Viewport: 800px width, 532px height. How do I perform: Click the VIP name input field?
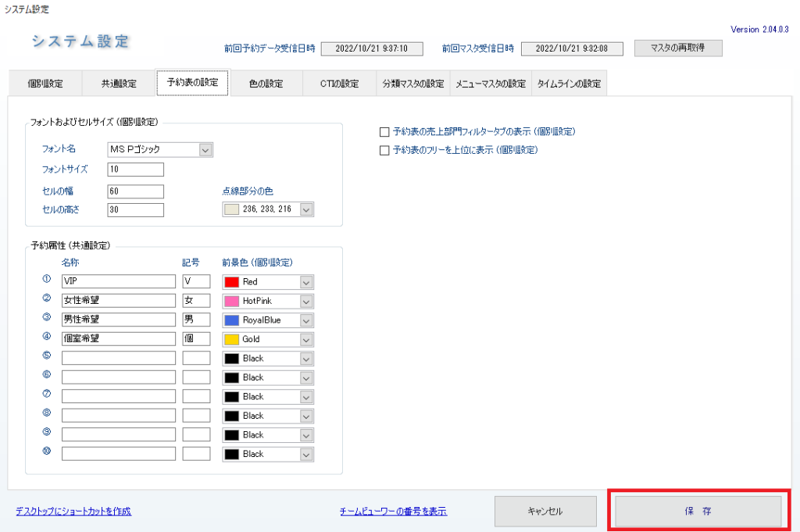(119, 281)
